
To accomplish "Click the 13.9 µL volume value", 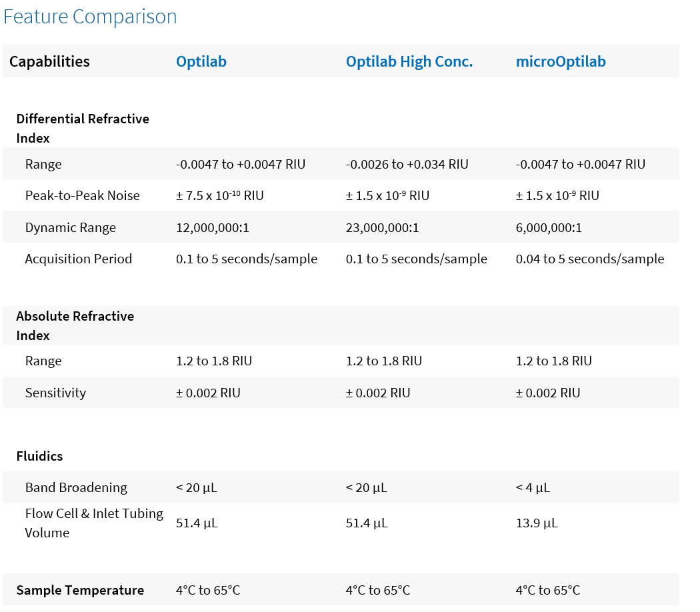I will [537, 523].
